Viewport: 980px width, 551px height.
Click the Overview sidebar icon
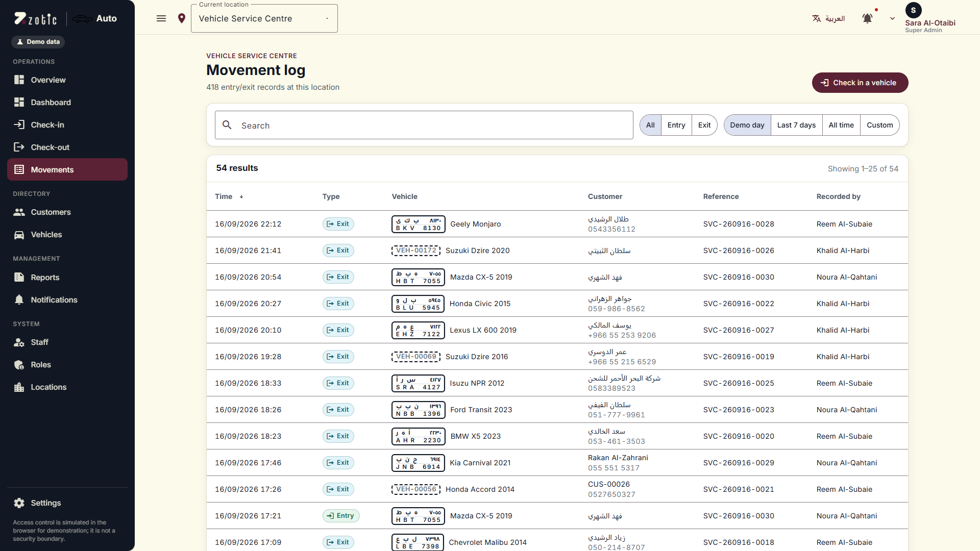(19, 80)
